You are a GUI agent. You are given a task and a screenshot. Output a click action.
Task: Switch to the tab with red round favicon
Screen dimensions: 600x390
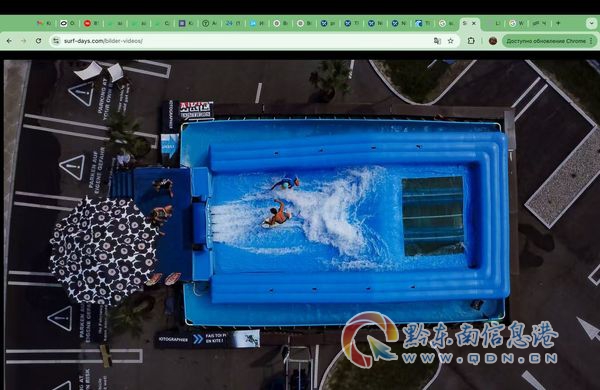(91, 23)
